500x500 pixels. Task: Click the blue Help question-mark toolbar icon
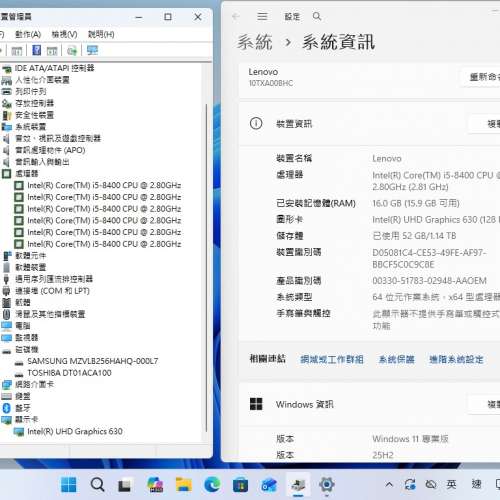(x=36, y=50)
